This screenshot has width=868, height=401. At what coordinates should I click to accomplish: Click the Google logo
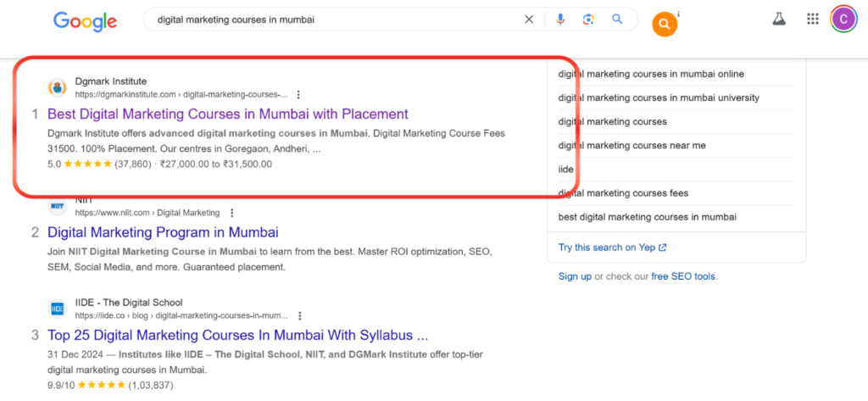tap(85, 20)
